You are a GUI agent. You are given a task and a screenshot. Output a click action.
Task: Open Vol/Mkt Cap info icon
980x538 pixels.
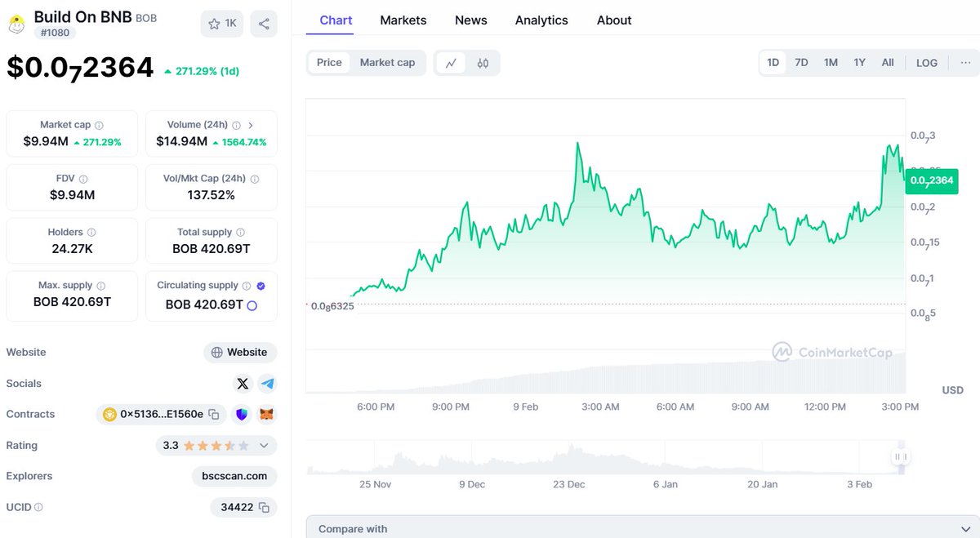(254, 179)
